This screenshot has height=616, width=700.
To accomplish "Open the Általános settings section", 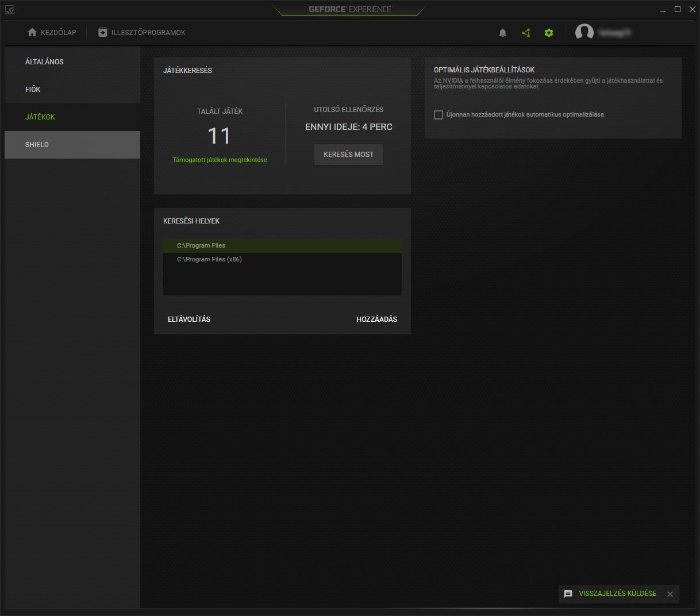I will point(72,61).
